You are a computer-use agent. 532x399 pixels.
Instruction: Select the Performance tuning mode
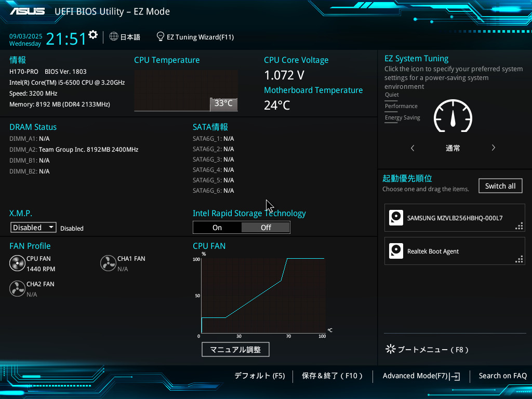coord(402,106)
